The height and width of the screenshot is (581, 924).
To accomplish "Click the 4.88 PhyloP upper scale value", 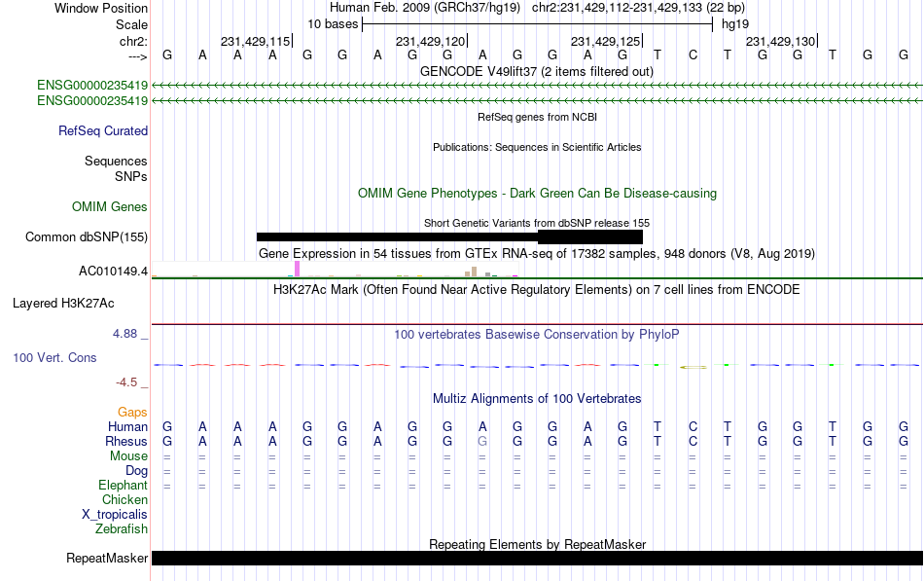I will (x=124, y=334).
